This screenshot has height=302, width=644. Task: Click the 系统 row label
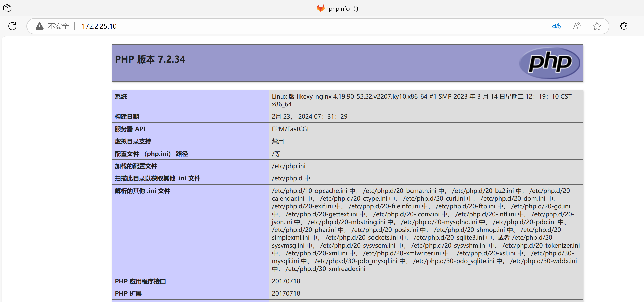coord(121,97)
